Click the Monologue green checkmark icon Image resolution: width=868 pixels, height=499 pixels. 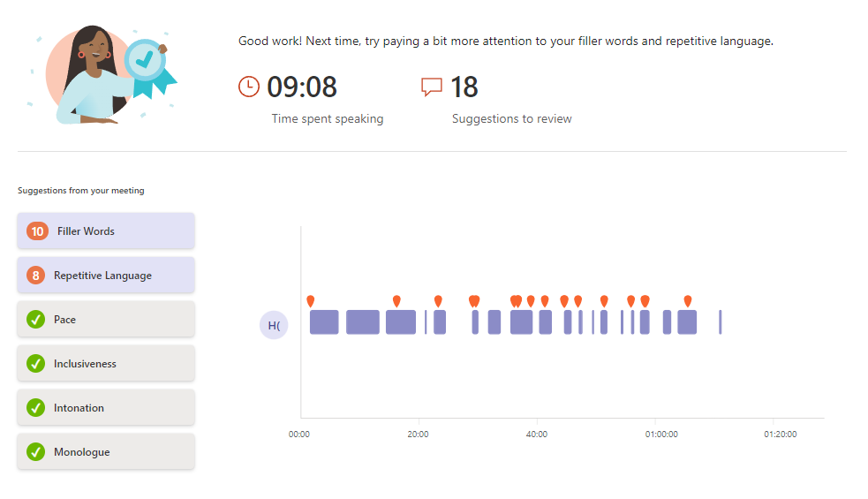[x=36, y=452]
